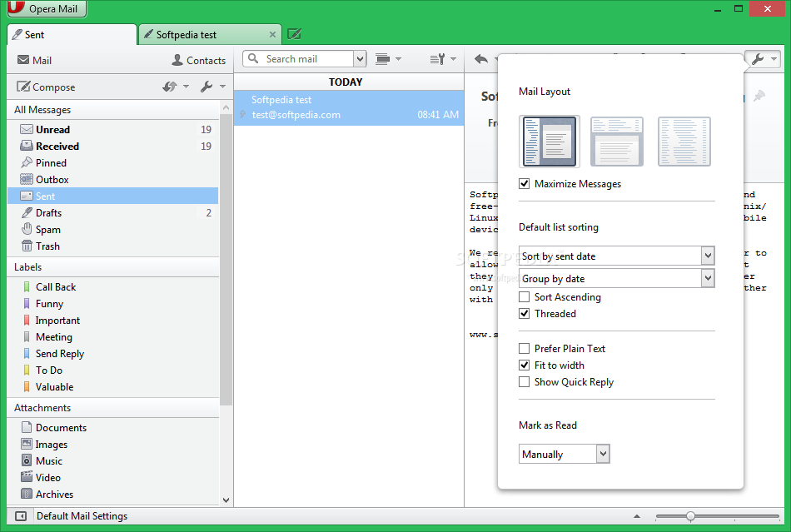Select the Valuable label

113,387
